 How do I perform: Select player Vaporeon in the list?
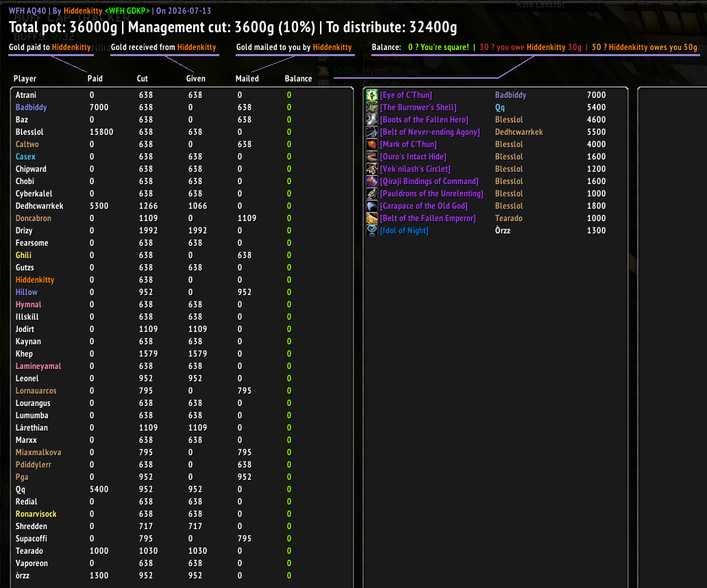tap(32, 563)
